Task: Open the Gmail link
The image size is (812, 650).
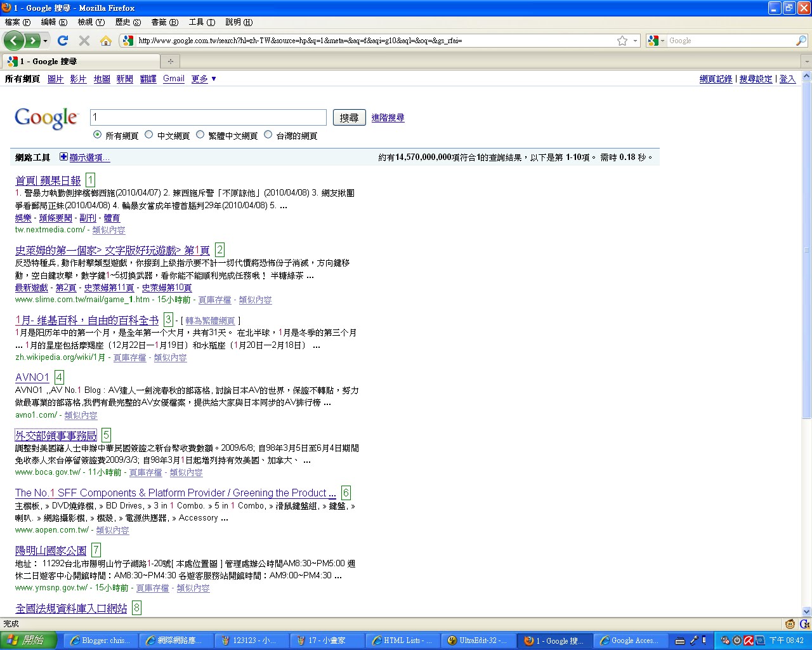Action: (x=174, y=79)
